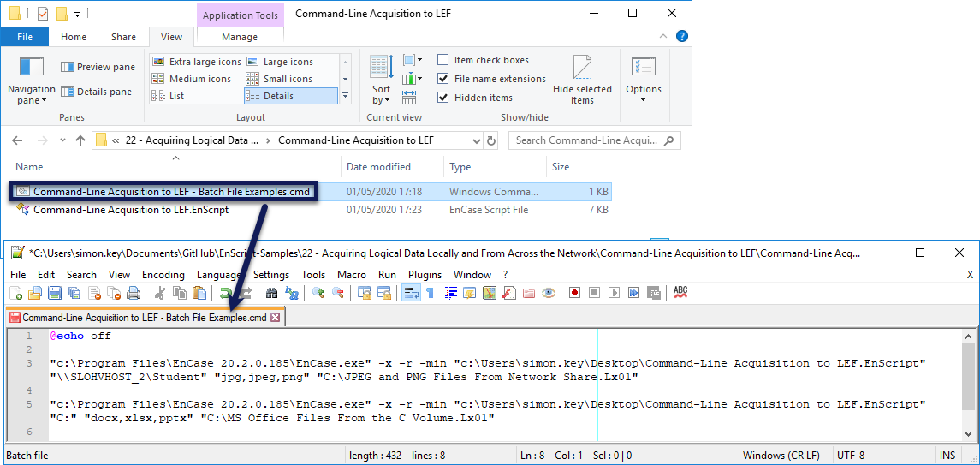This screenshot has height=465, width=980.
Task: Toggle the Word Wrap toolbar button
Action: pyautogui.click(x=411, y=293)
